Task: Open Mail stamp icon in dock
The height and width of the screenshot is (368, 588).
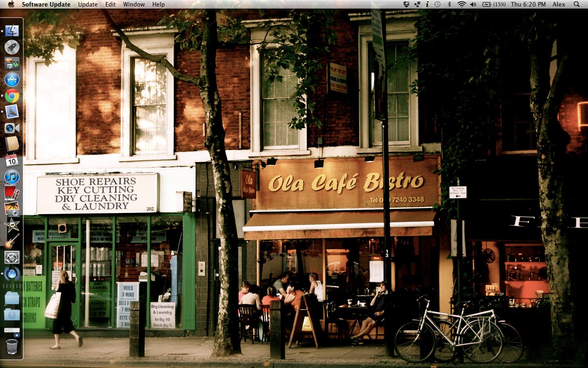Action: [x=12, y=112]
